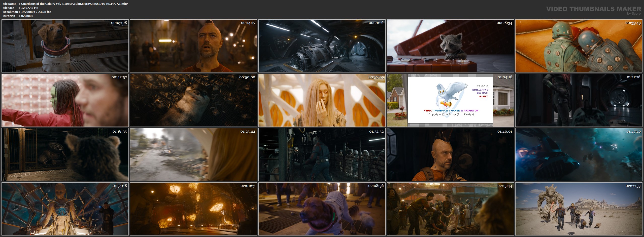The image size is (644, 237).
Task: Select the 00:28:34 raccoon thumbnail
Action: coord(450,46)
